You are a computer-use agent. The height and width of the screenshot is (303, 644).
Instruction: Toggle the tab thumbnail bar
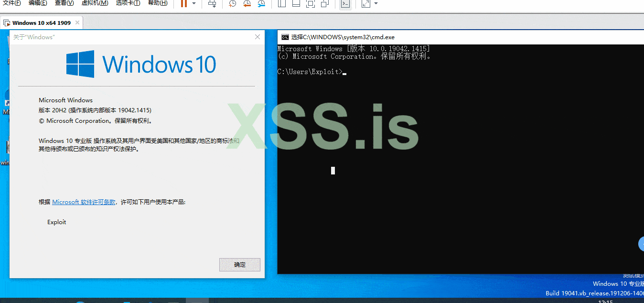297,4
